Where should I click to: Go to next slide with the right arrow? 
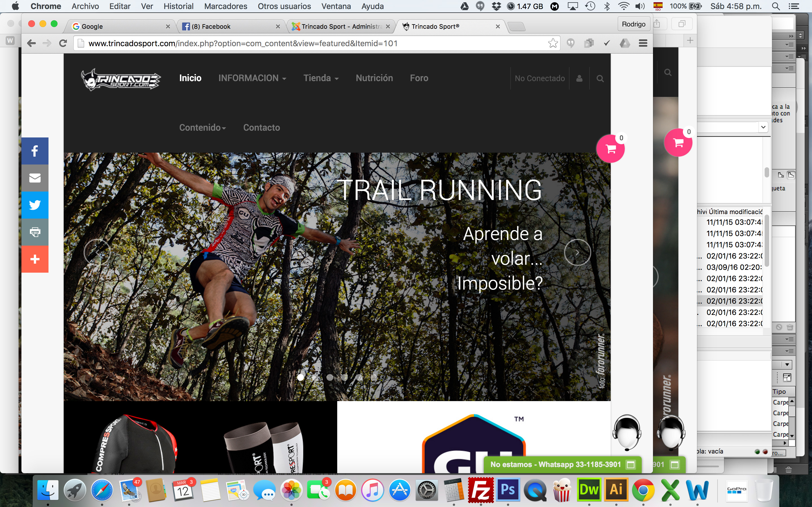tap(577, 252)
